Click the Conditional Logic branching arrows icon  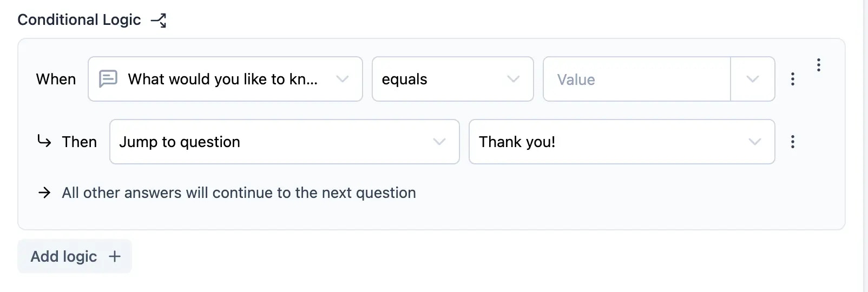pos(158,21)
